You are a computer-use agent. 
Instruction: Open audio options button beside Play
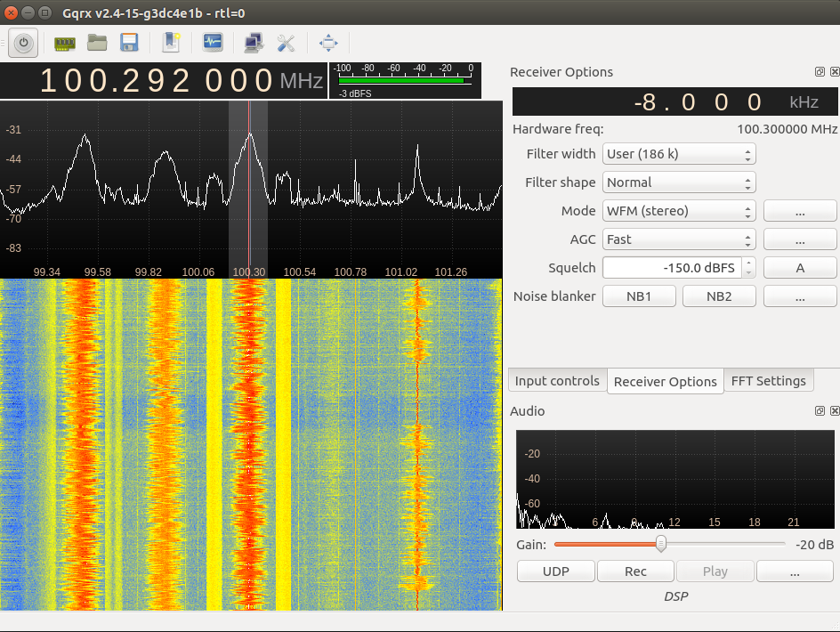point(795,571)
